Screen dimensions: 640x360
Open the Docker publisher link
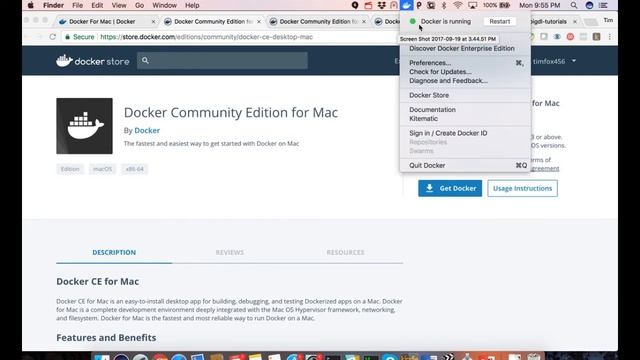click(x=147, y=130)
